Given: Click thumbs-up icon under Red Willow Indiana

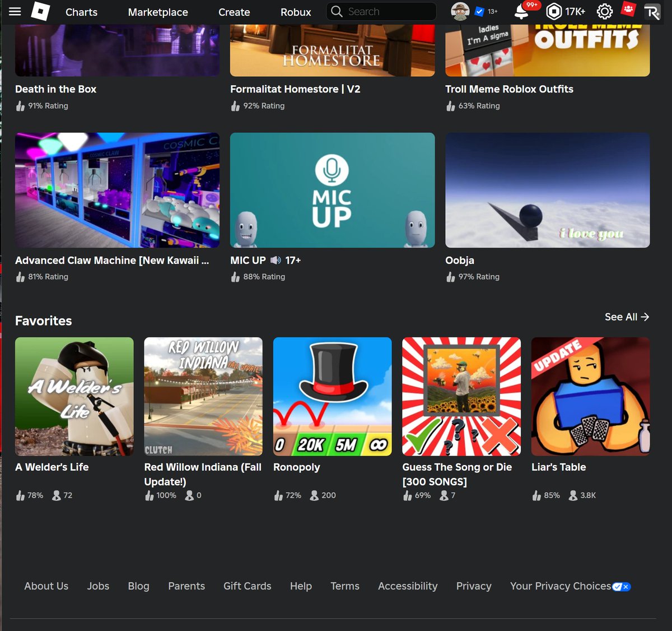Looking at the screenshot, I should 150,495.
